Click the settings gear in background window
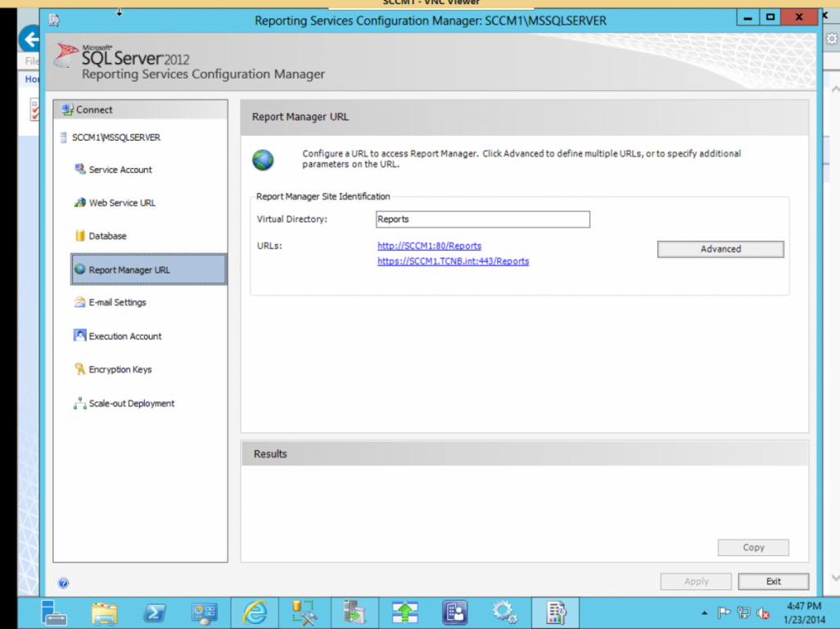The height and width of the screenshot is (629, 840). tap(832, 39)
